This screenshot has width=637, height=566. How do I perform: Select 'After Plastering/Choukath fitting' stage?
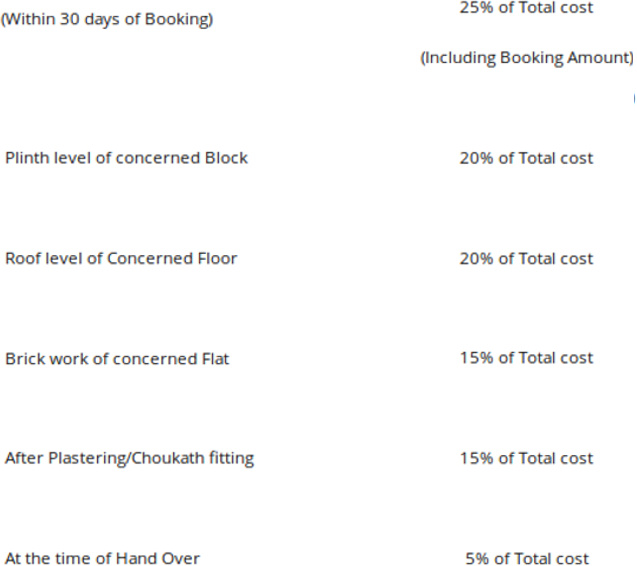[129, 458]
